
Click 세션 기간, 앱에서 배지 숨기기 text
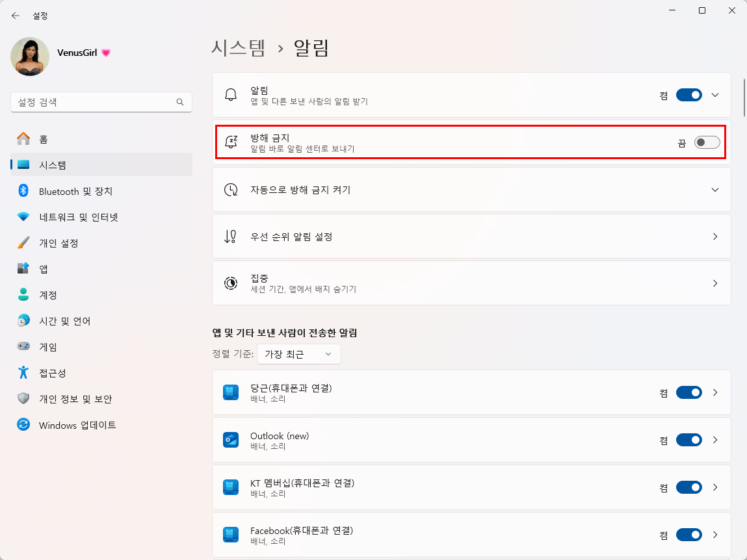pos(304,289)
